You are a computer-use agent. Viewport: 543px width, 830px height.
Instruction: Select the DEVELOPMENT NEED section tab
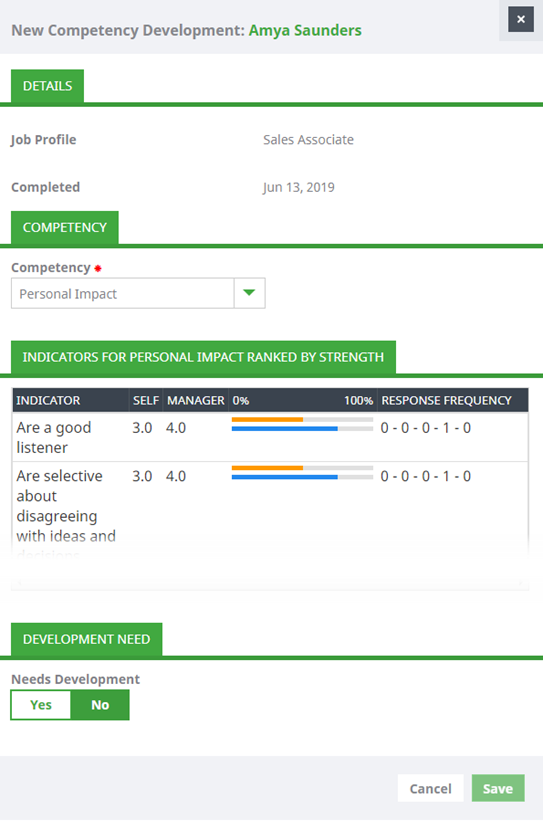click(x=86, y=639)
